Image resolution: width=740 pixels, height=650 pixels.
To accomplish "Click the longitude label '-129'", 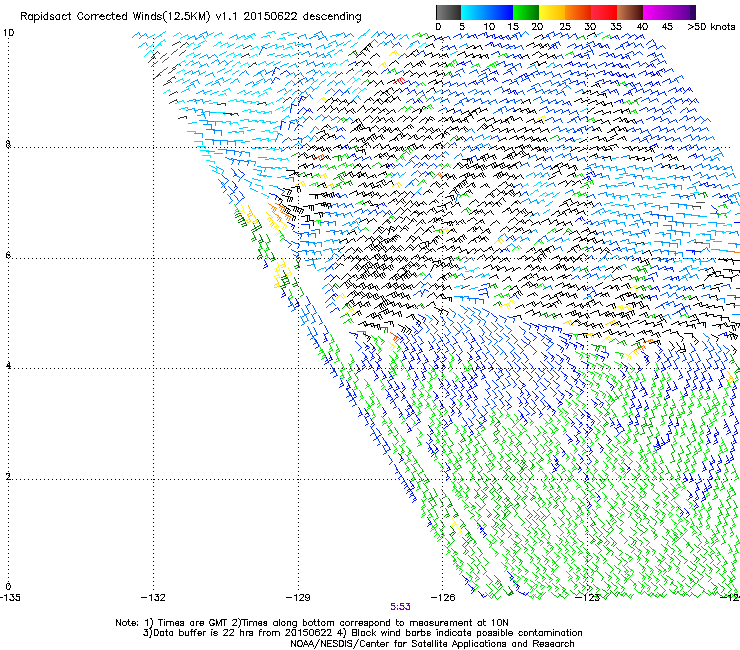I will (298, 598).
